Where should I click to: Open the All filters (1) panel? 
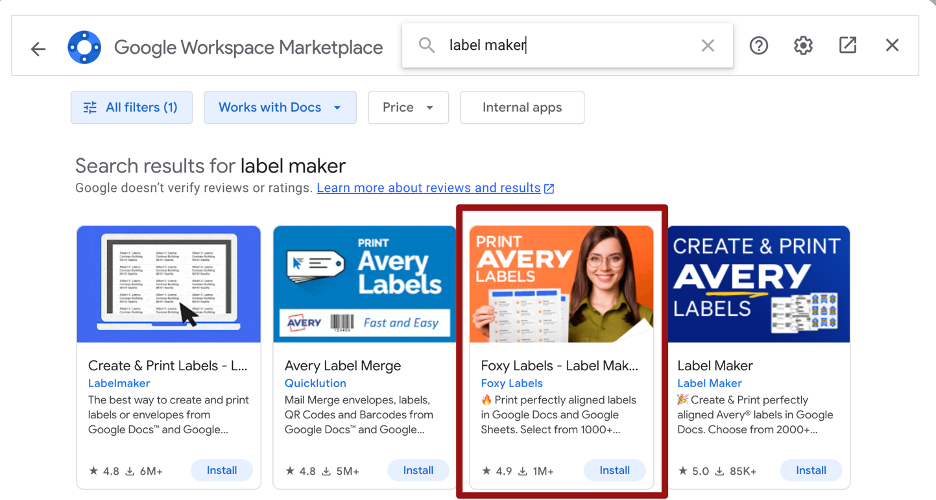pyautogui.click(x=131, y=108)
